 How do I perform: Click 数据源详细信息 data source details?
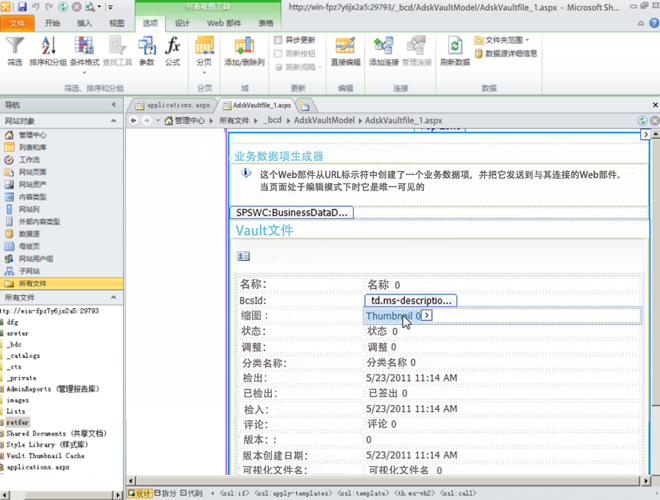coord(506,53)
